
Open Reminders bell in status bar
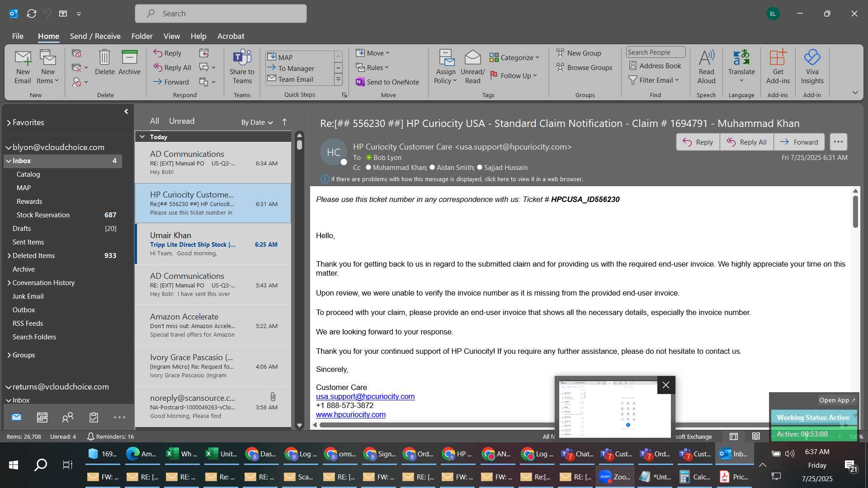point(110,436)
